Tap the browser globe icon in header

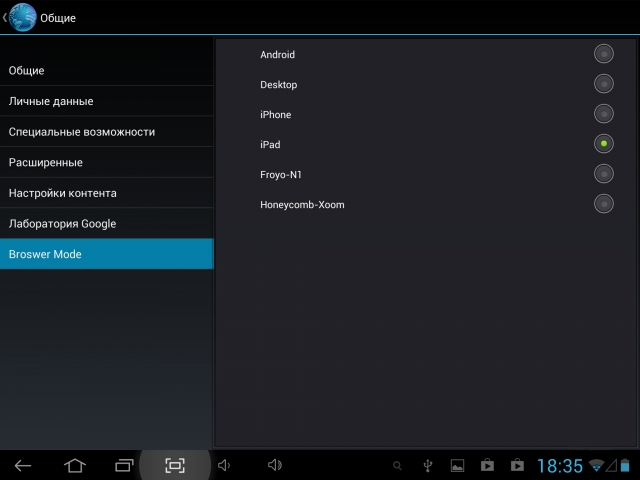(23, 17)
